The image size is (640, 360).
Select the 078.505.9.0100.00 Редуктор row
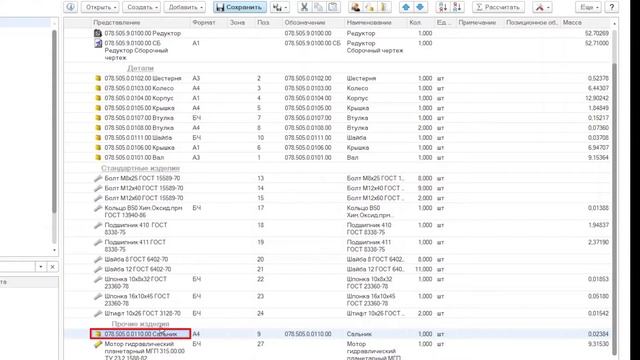(338, 33)
